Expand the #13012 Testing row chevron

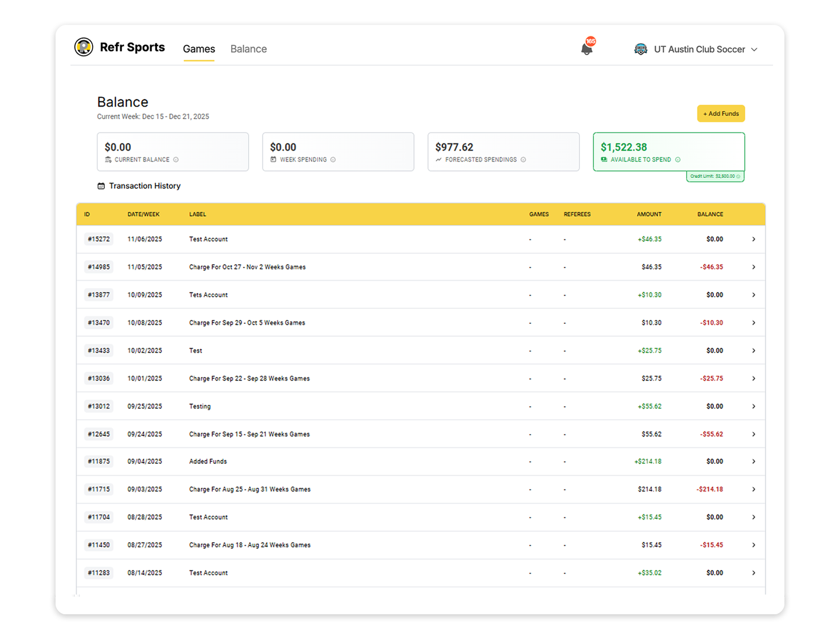coord(753,406)
